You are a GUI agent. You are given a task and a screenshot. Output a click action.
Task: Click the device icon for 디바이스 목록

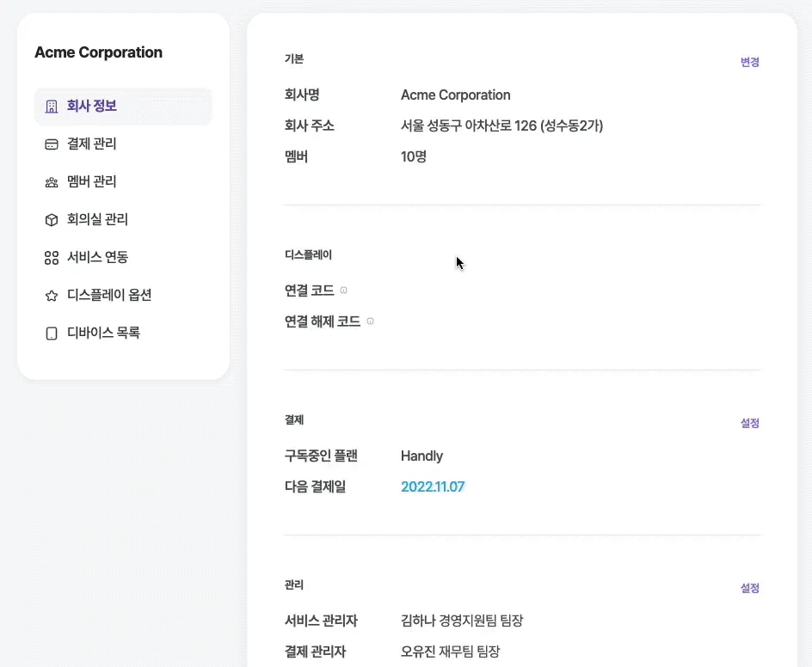[52, 333]
